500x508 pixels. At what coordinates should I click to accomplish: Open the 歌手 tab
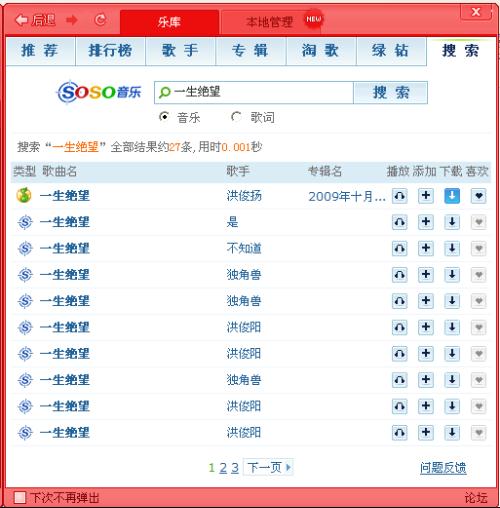(x=180, y=51)
